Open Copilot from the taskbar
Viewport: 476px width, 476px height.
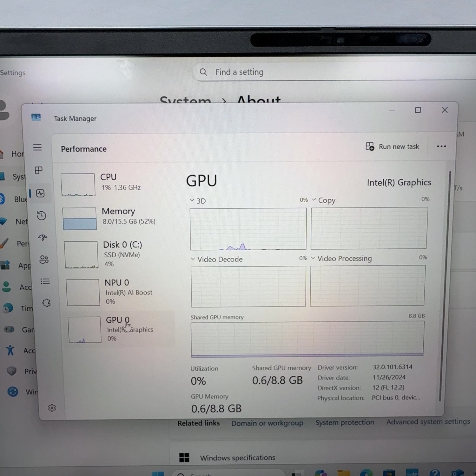pyautogui.click(x=321, y=473)
